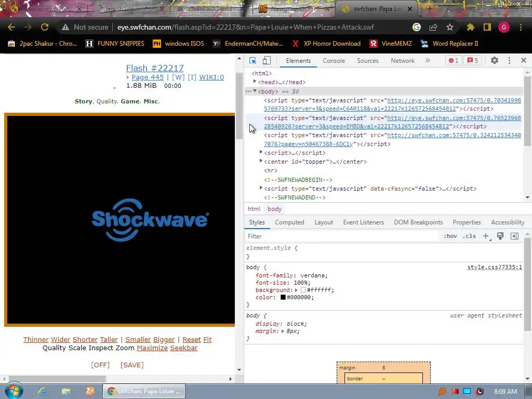532x399 pixels.
Task: Expand the background property shorthand triangle
Action: [x=296, y=290]
